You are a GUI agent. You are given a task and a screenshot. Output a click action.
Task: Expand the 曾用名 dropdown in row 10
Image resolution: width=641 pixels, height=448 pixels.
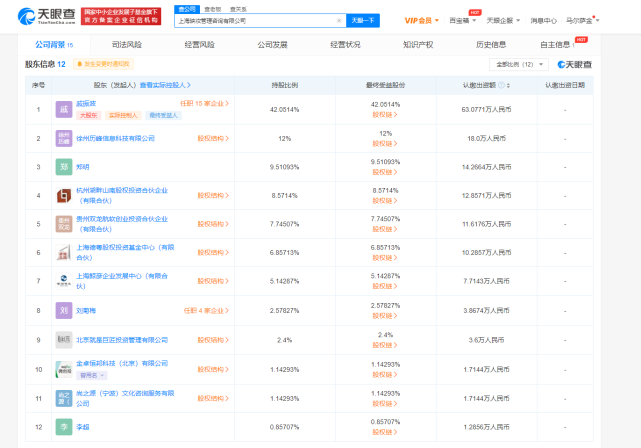(92, 375)
